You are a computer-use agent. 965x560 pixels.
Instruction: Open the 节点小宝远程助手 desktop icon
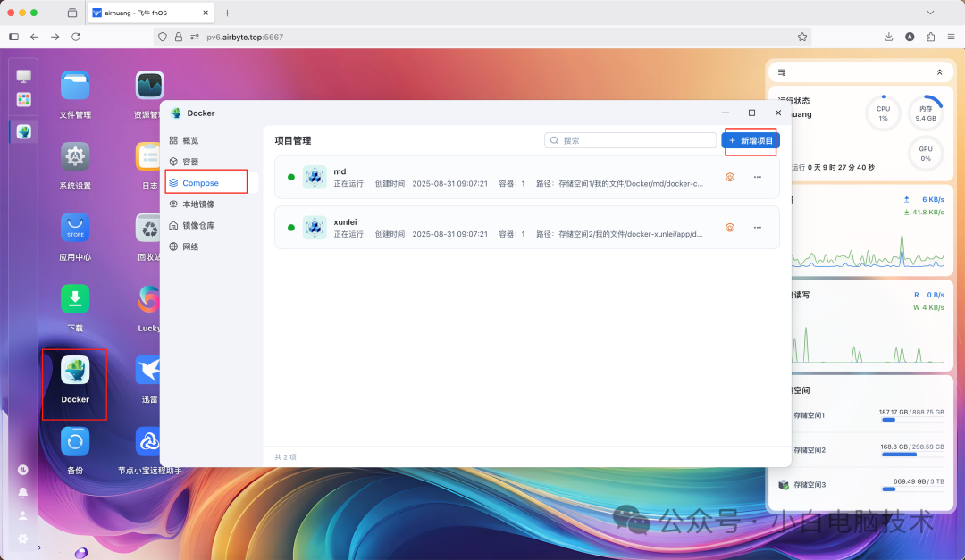pos(147,442)
